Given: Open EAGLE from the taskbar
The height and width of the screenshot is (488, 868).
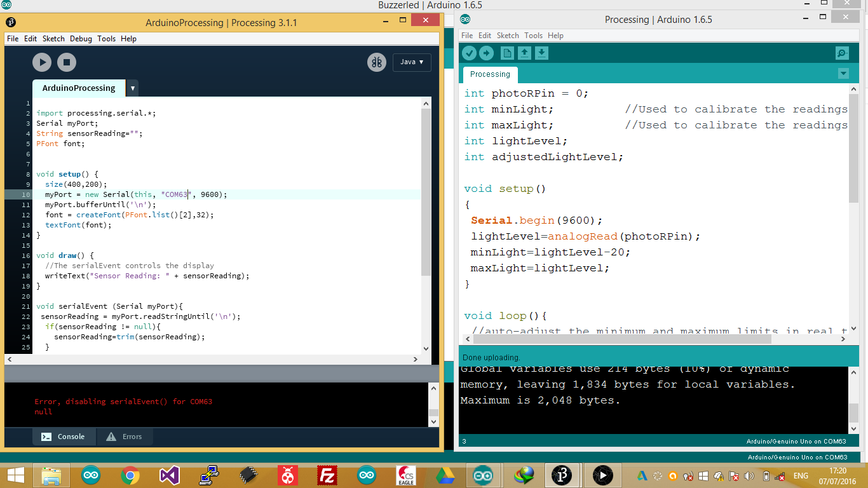Looking at the screenshot, I should pos(406,475).
